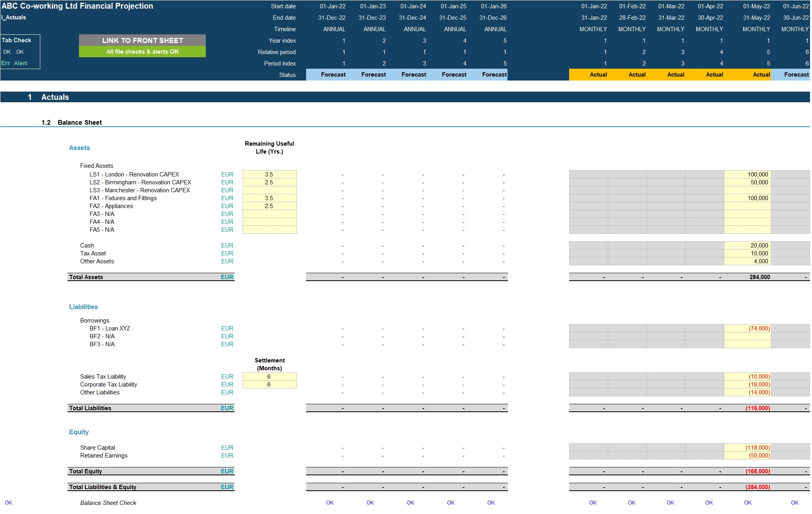Select Sales Tax Liability settlement months cell
The image size is (812, 514).
(x=269, y=377)
